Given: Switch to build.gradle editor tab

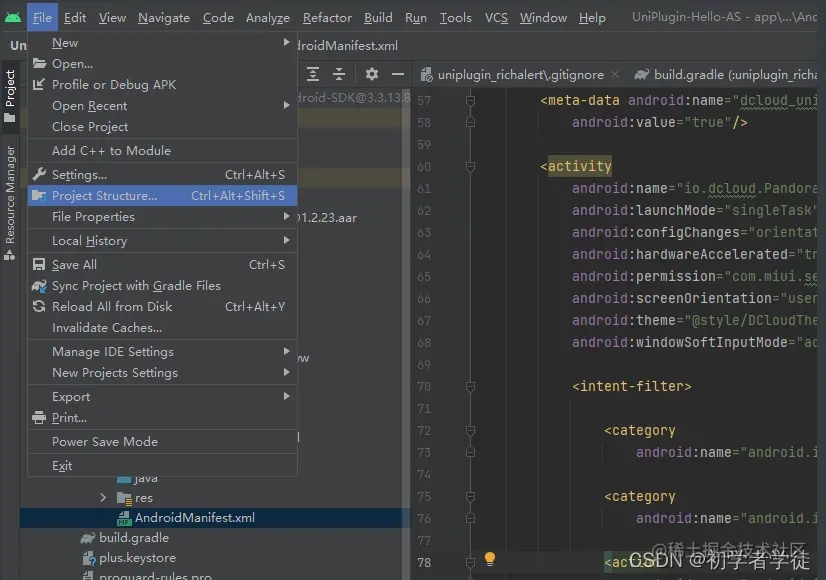Looking at the screenshot, I should [726, 75].
